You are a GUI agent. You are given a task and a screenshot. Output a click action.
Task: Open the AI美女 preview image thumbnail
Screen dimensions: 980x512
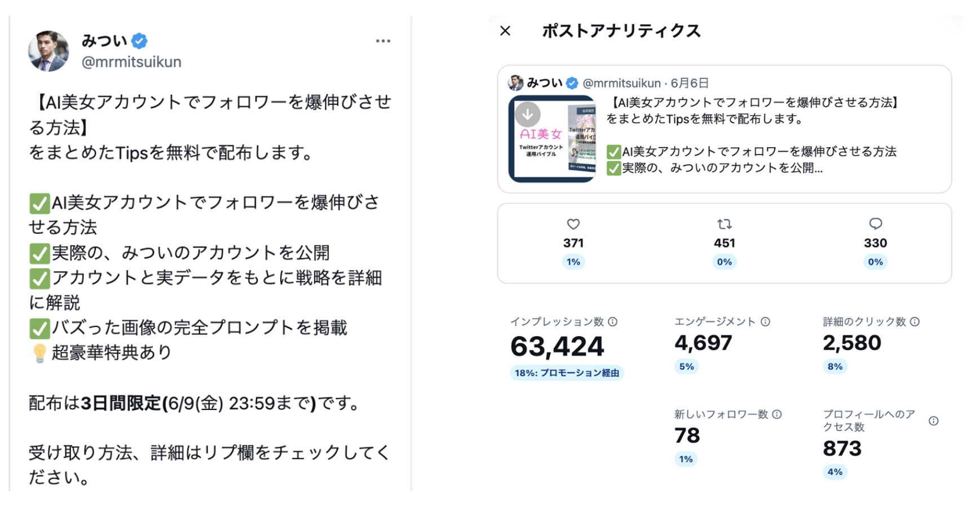pyautogui.click(x=552, y=139)
